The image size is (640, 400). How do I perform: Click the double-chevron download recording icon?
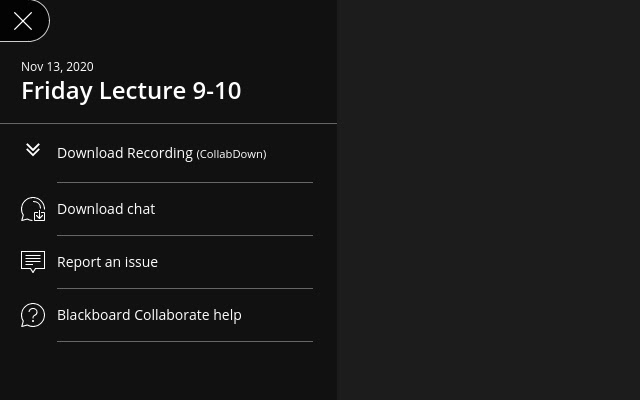click(33, 150)
